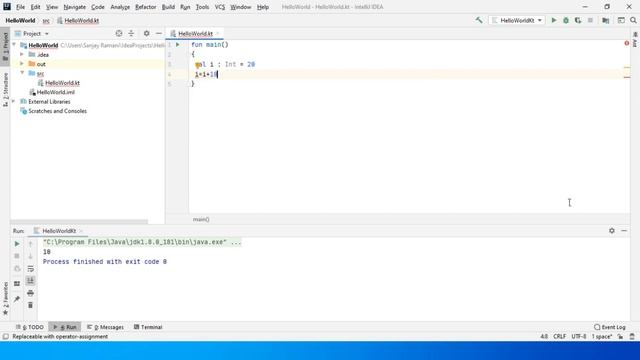Rerun HelloWorldKt in Run panel
Image resolution: width=640 pixels, height=360 pixels.
point(17,244)
